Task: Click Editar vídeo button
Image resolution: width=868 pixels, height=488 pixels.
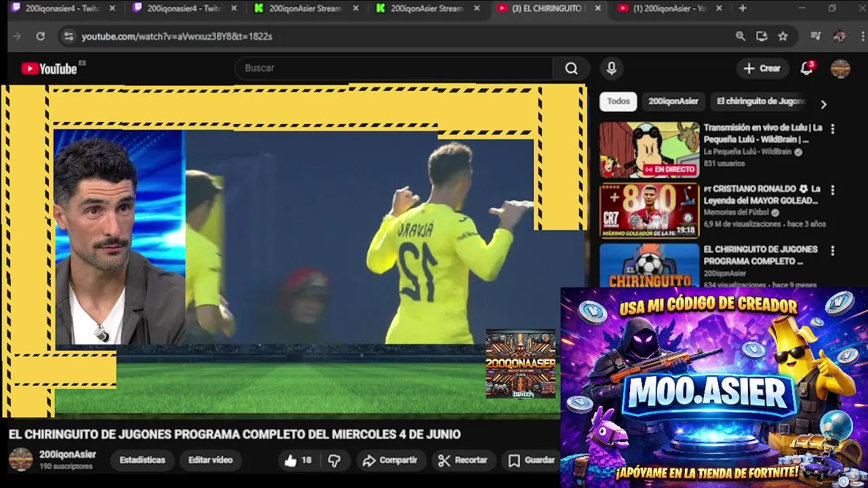Action: (210, 460)
